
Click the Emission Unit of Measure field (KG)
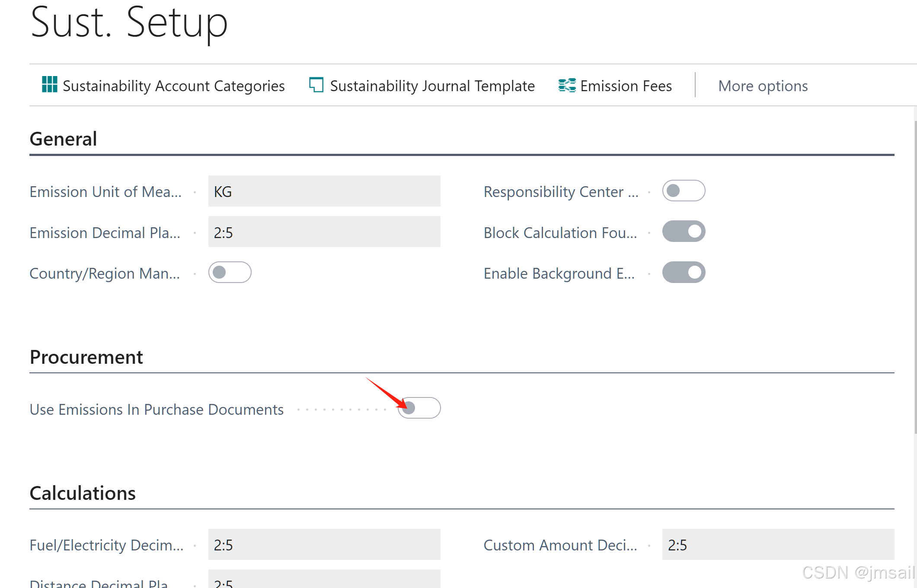pos(324,191)
